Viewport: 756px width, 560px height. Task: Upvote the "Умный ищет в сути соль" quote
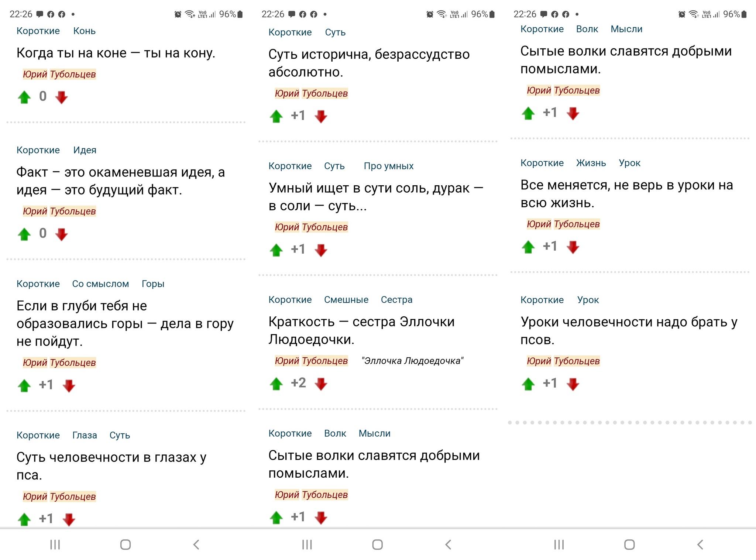(x=276, y=250)
